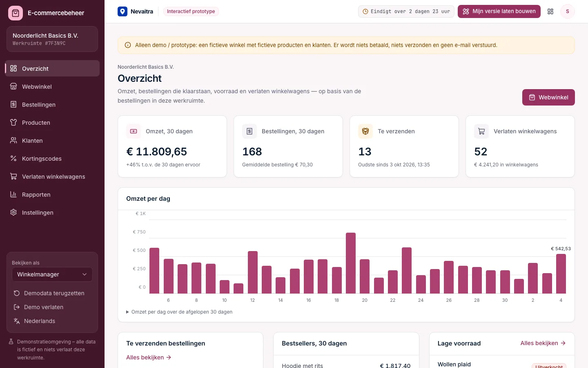Viewport: 588px width, 368px height.
Task: Click the last bar labeled € 542,53
Action: click(x=561, y=274)
